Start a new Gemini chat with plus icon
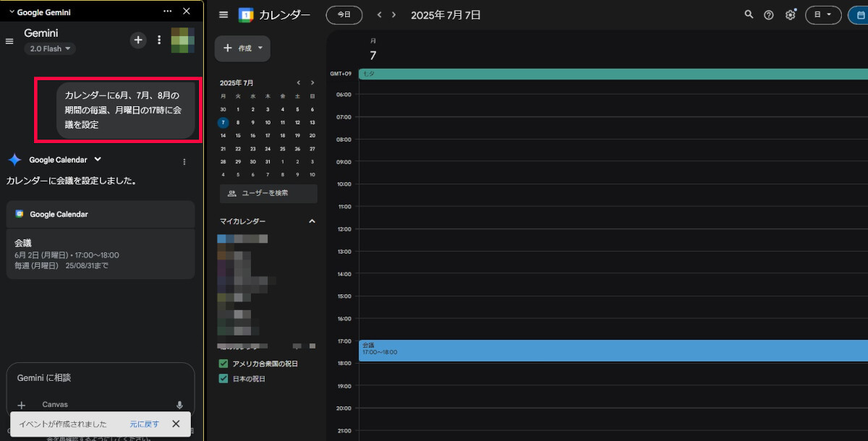The width and height of the screenshot is (868, 441). 138,40
